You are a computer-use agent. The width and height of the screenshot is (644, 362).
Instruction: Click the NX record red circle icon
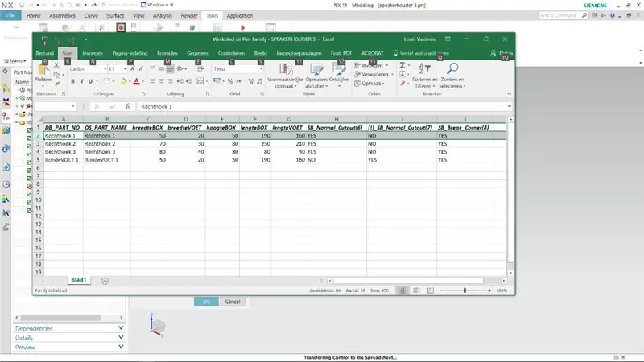tap(121, 27)
